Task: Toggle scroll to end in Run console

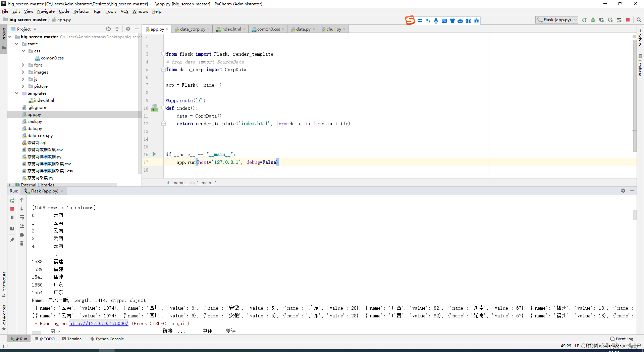Action: [x=22, y=226]
